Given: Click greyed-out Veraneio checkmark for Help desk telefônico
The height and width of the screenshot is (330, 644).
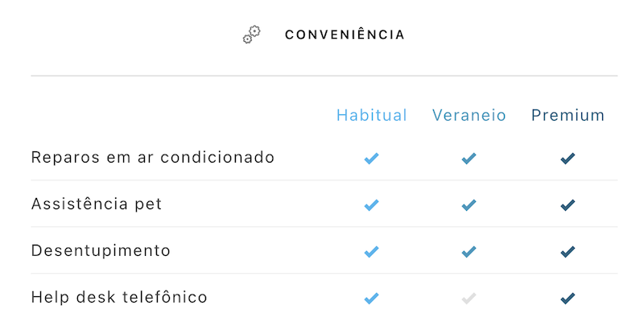Looking at the screenshot, I should [469, 299].
